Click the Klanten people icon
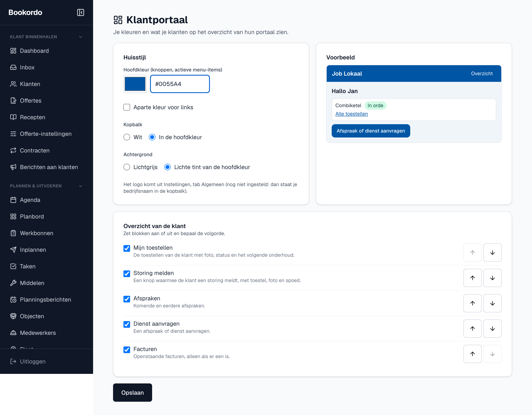532x415 pixels. [x=13, y=84]
